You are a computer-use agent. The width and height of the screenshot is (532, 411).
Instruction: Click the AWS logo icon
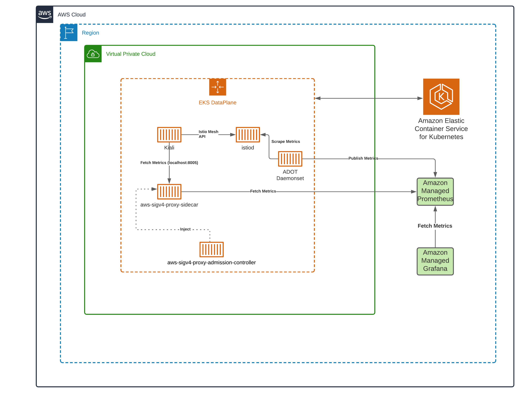point(45,15)
